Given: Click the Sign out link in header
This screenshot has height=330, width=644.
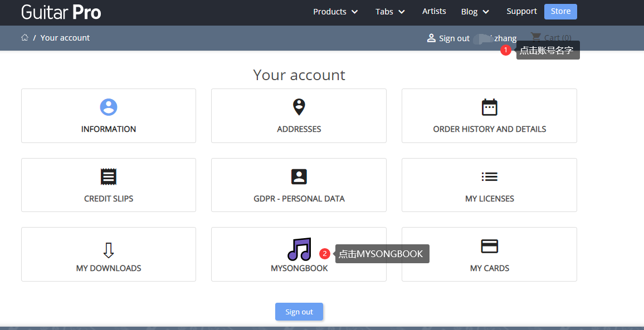Looking at the screenshot, I should pos(448,38).
